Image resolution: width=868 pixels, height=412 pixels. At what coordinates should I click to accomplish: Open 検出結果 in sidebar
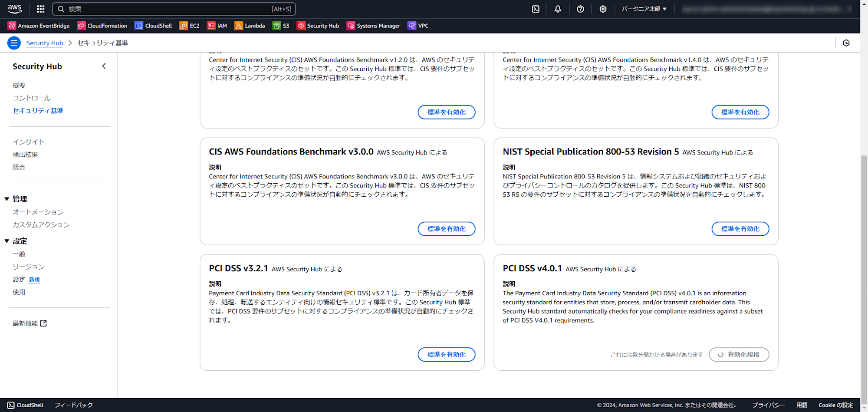coord(25,155)
